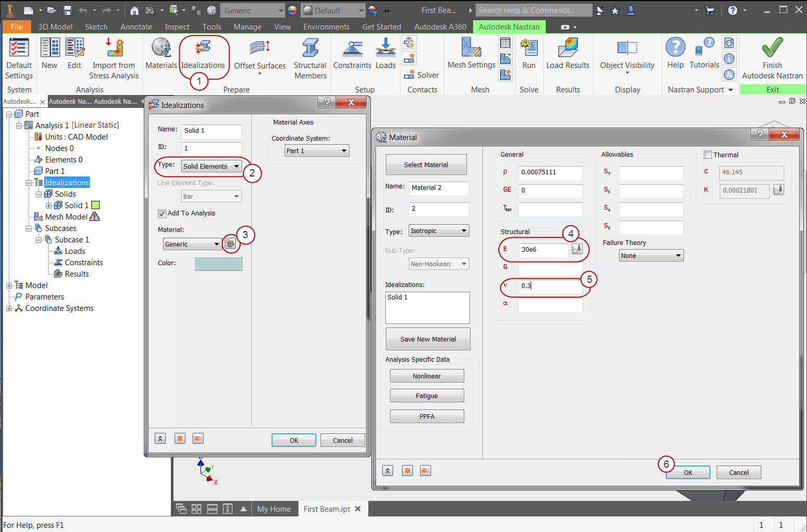This screenshot has width=807, height=532.
Task: Open the E modulus curve editor icon
Action: (x=577, y=250)
